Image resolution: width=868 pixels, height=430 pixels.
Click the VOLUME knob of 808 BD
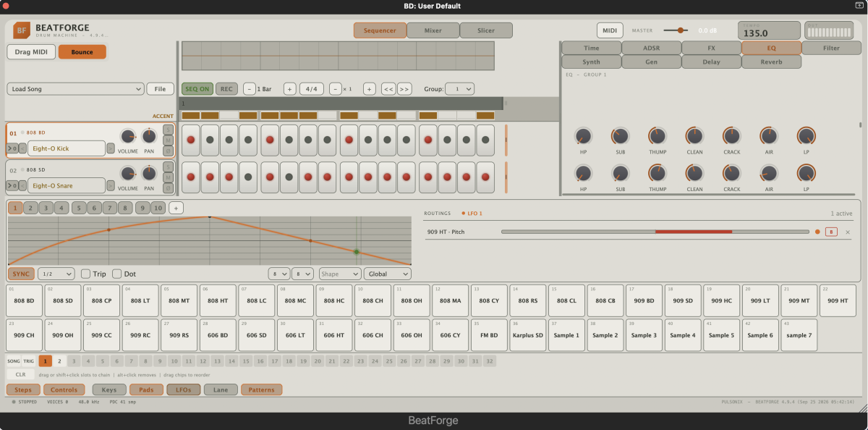[x=128, y=136]
